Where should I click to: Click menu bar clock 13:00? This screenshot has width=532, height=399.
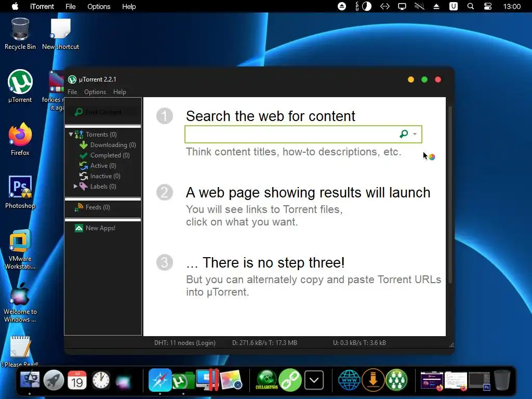(512, 6)
